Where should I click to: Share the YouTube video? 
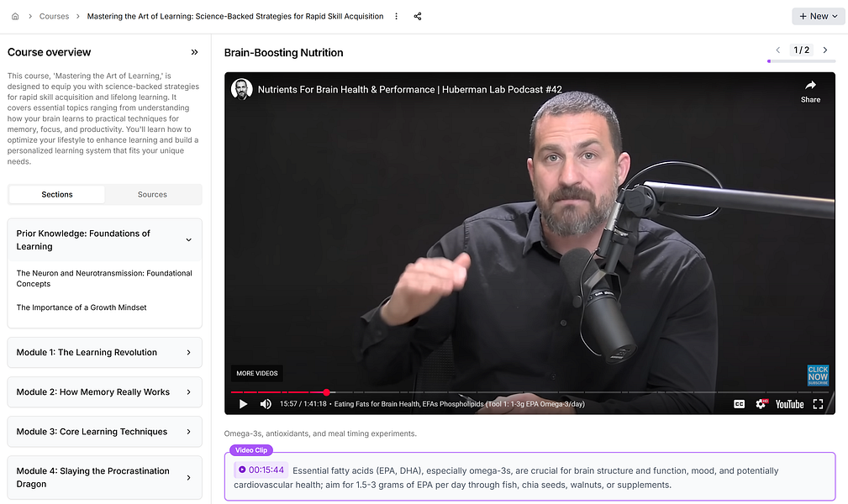pos(810,92)
